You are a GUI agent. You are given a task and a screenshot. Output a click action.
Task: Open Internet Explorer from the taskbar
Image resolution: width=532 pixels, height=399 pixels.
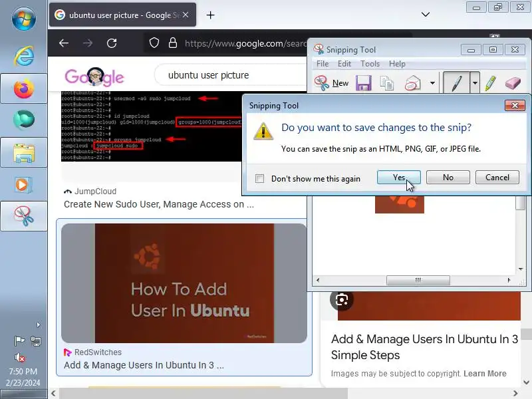point(24,56)
